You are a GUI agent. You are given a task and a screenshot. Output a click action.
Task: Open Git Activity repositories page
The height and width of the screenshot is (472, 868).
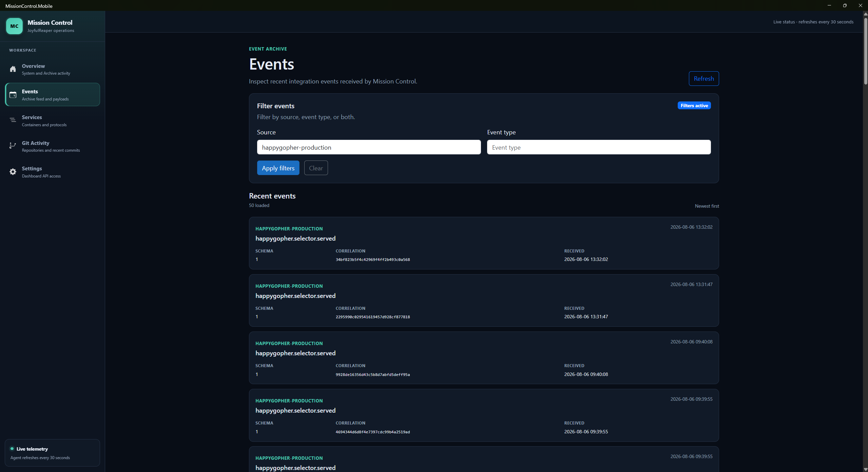tap(53, 146)
